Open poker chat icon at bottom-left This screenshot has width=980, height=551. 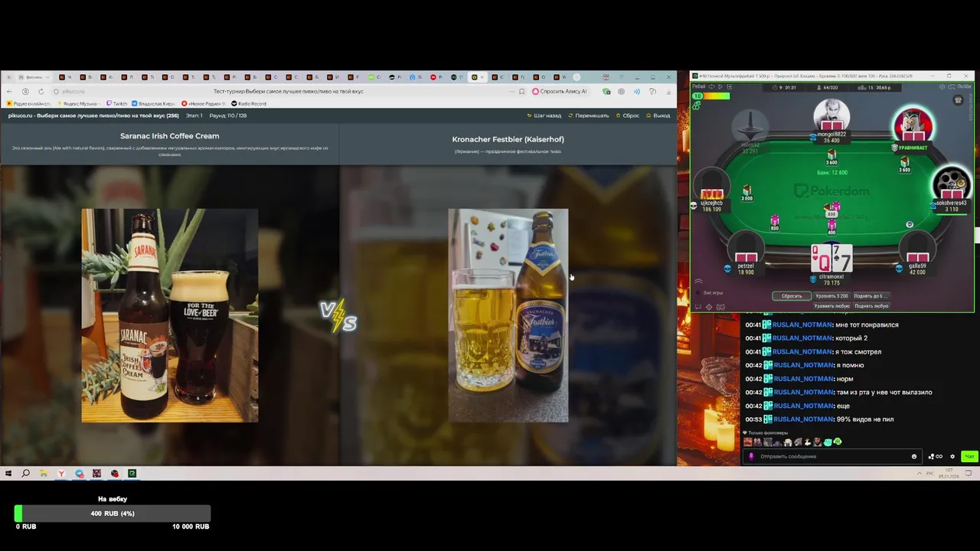point(698,307)
